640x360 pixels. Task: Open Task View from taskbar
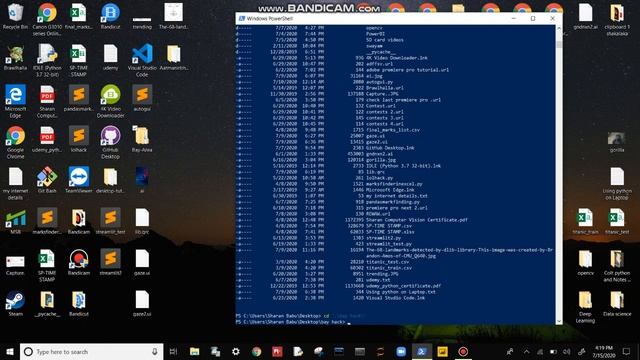point(173,351)
